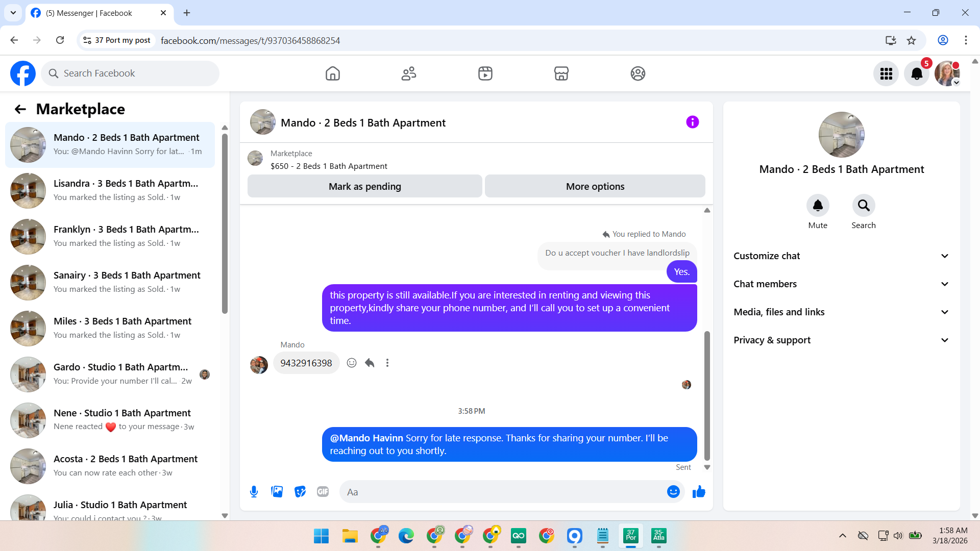Open conversation information purple i icon

coord(693,122)
